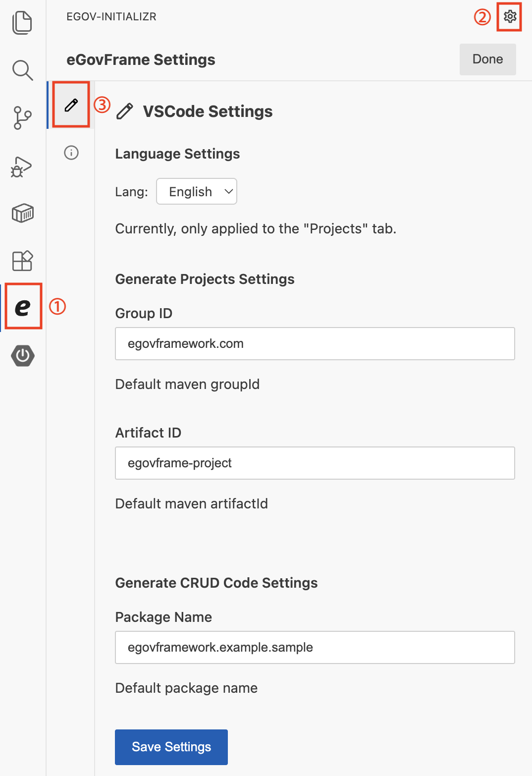The image size is (532, 776).
Task: Click the VSCode Settings heading
Action: point(208,111)
